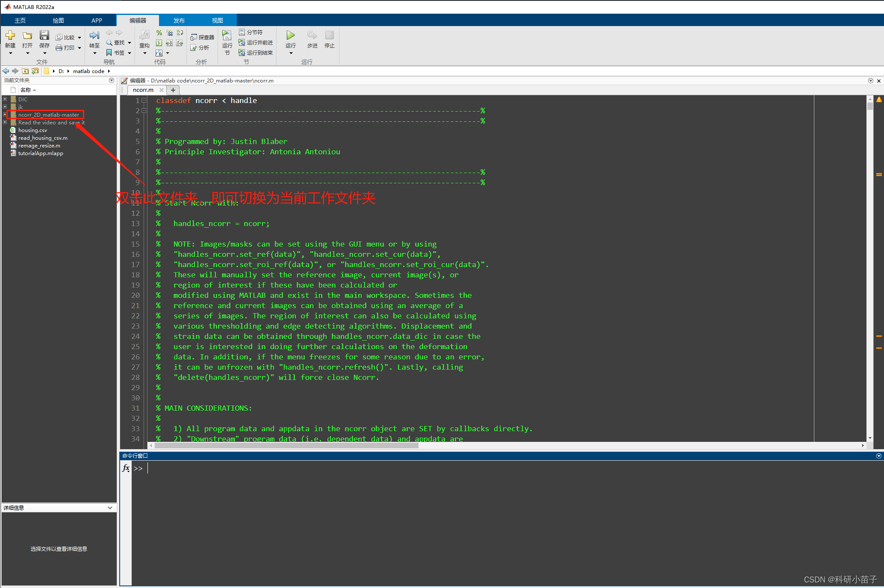The height and width of the screenshot is (588, 884).
Task: Open the 比较 dropdown arrow
Action: pyautogui.click(x=80, y=38)
